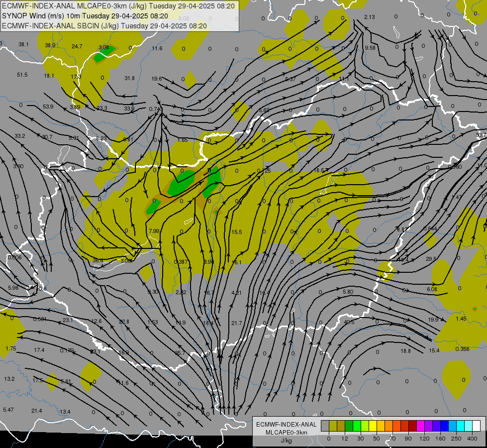Click the map value '0.356'

click(x=462, y=349)
